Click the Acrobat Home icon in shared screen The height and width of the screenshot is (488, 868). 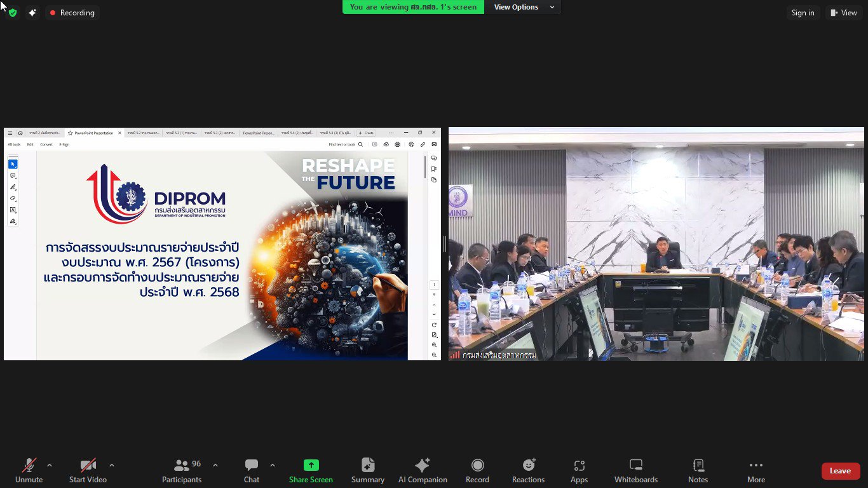coord(20,133)
